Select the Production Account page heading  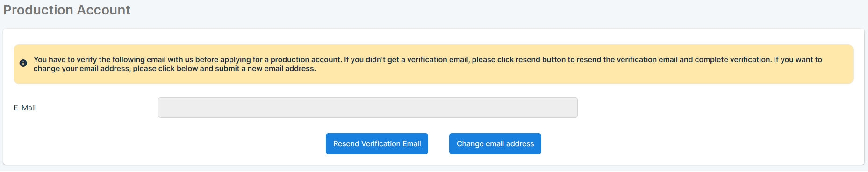67,10
